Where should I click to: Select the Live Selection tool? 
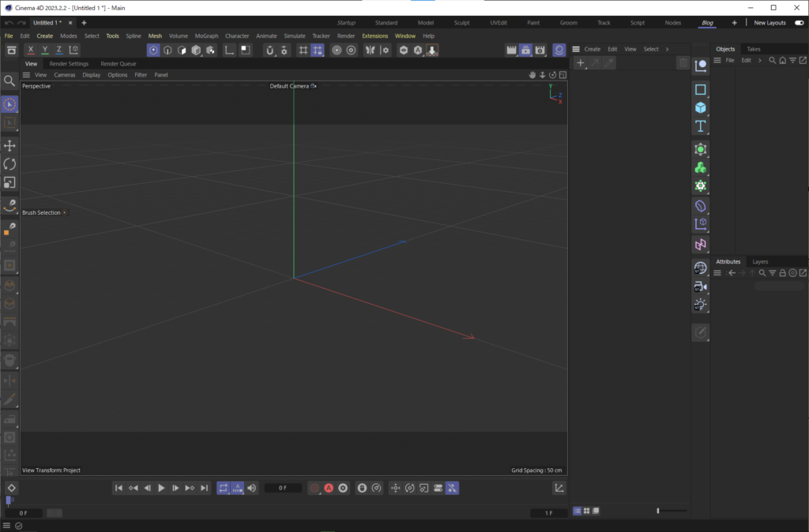pos(10,103)
